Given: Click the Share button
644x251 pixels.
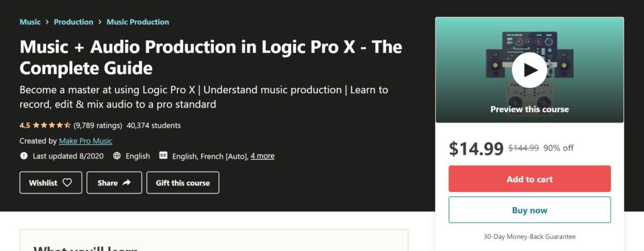Looking at the screenshot, I should [x=114, y=183].
